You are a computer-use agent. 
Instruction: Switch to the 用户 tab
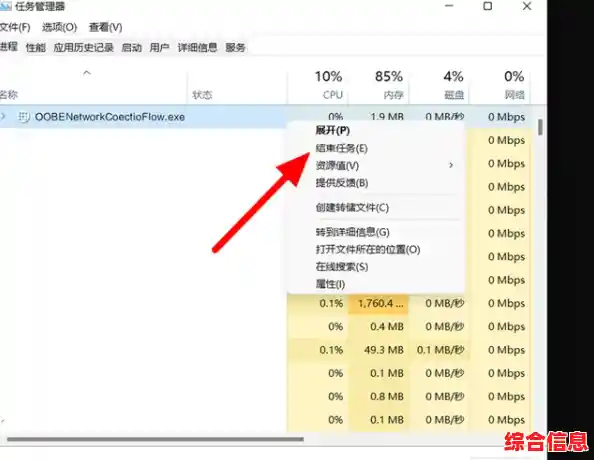click(x=159, y=47)
